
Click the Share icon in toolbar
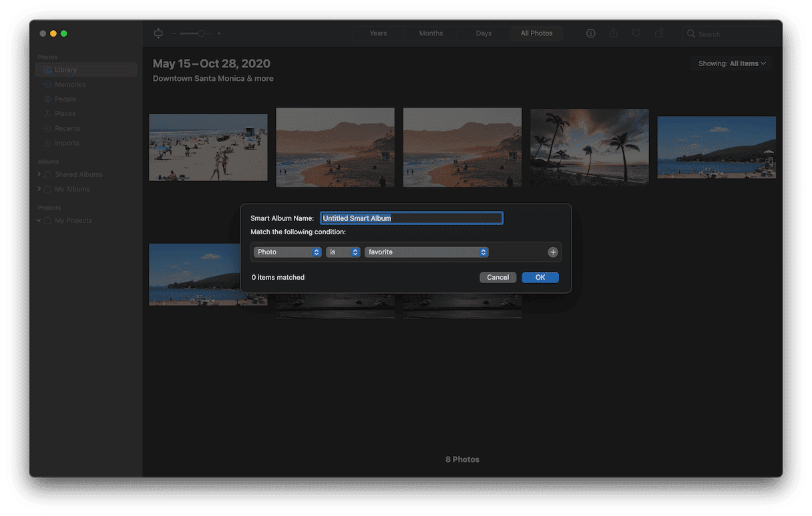tap(613, 33)
